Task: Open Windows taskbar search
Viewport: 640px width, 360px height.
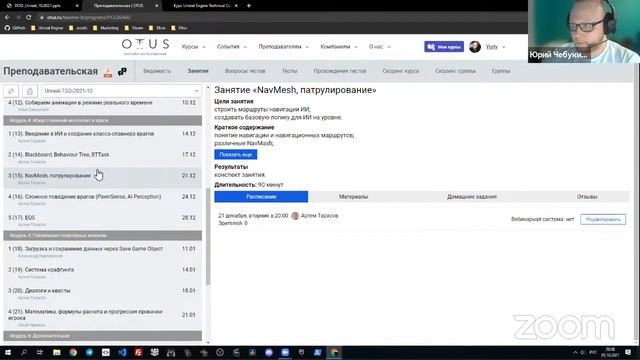Action: click(24, 352)
